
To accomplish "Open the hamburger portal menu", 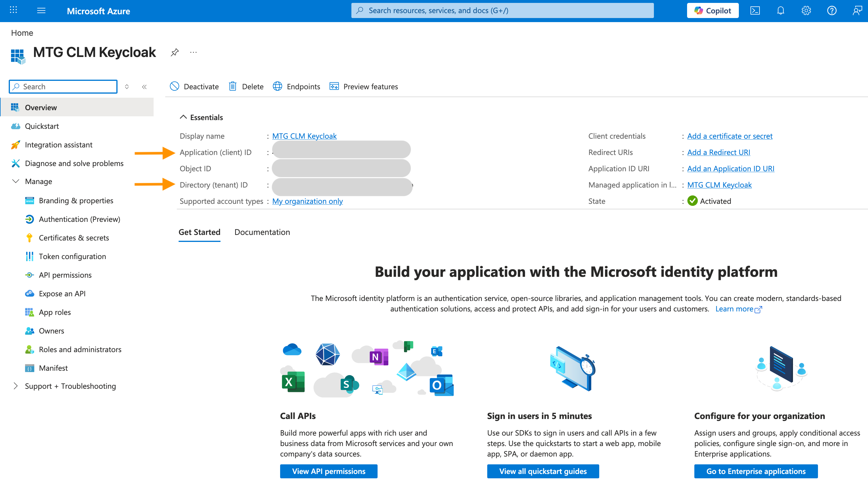I will click(41, 10).
